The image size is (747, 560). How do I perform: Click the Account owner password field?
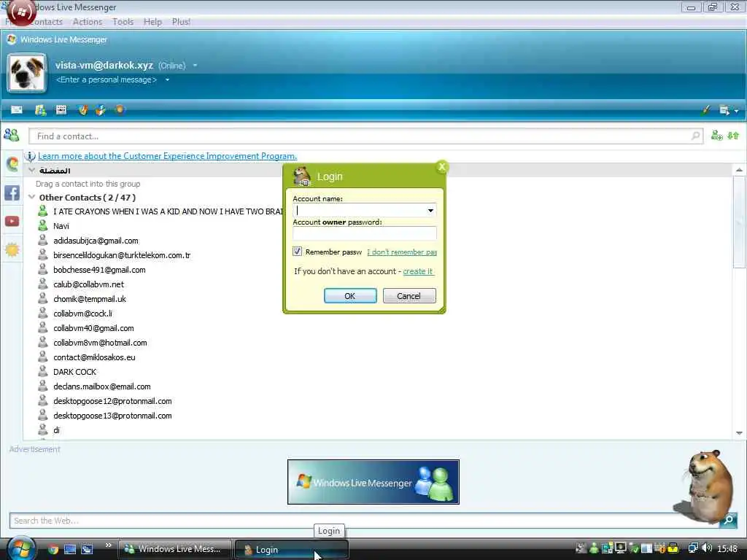click(x=365, y=233)
